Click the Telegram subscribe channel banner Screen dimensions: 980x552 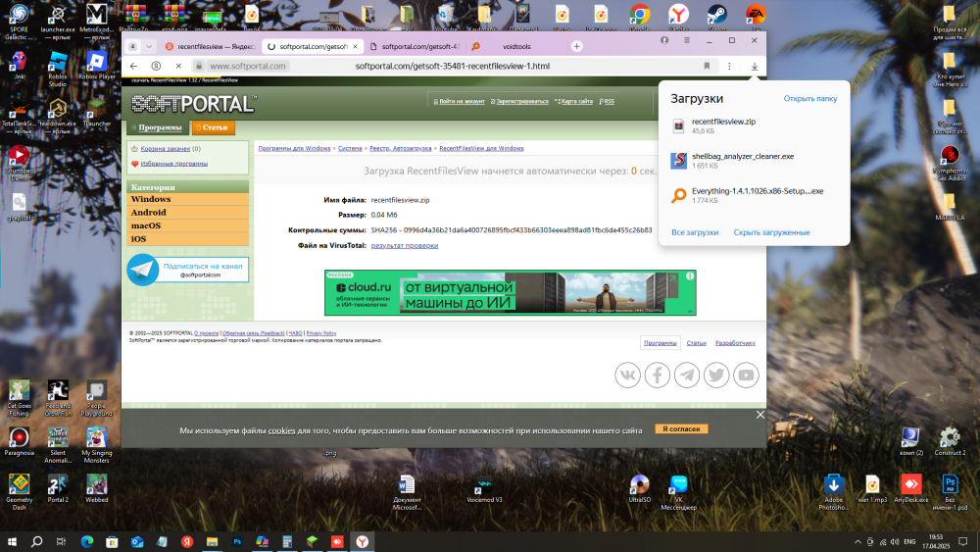point(187,270)
